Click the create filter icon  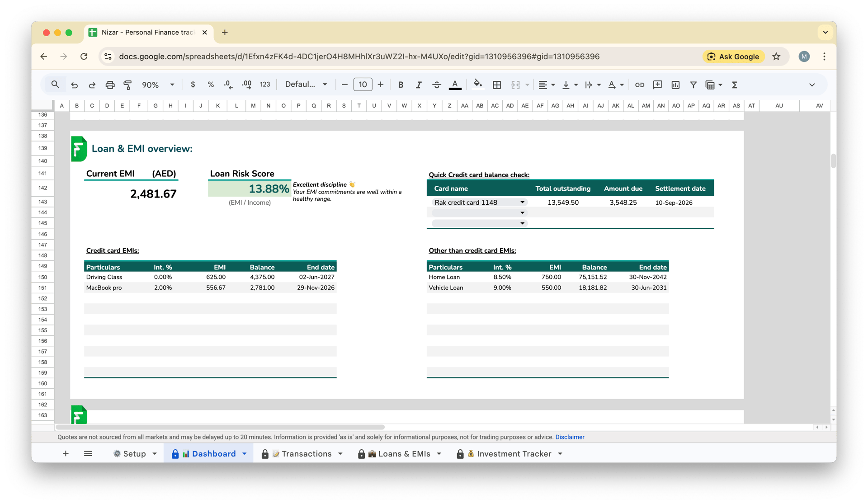693,85
